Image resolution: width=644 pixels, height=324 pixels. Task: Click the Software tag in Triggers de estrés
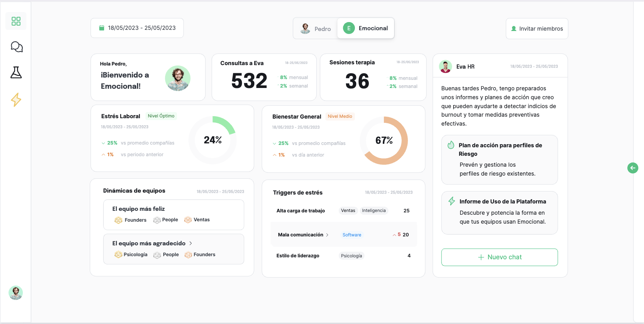click(352, 235)
